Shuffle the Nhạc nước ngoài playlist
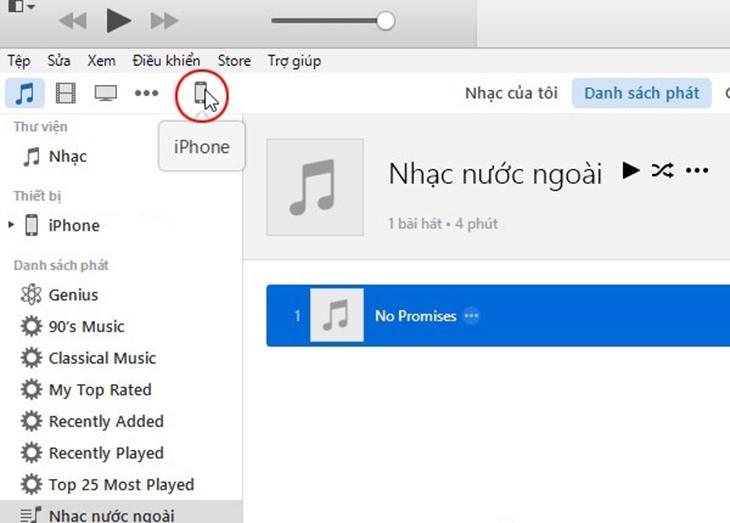 click(662, 171)
